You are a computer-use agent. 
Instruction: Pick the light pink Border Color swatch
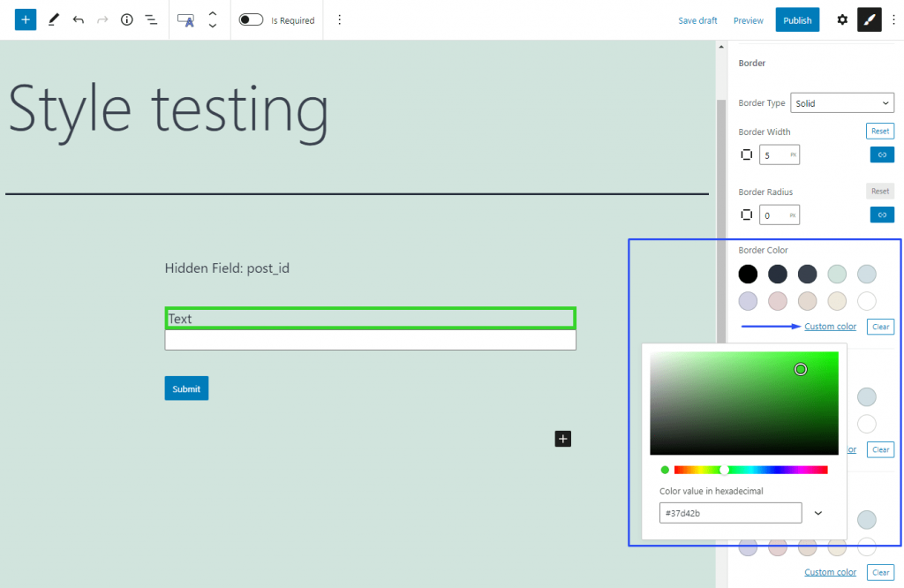click(777, 301)
